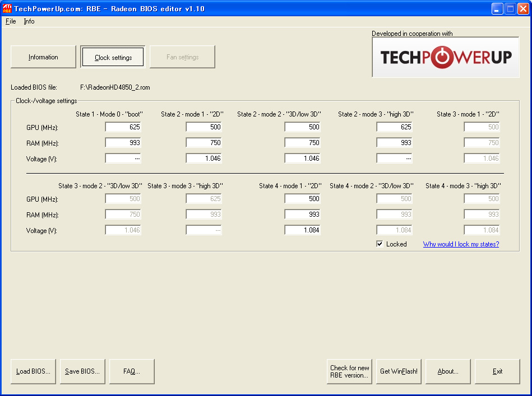Open the Info menu
Screen dimensions: 532x396
(29, 21)
